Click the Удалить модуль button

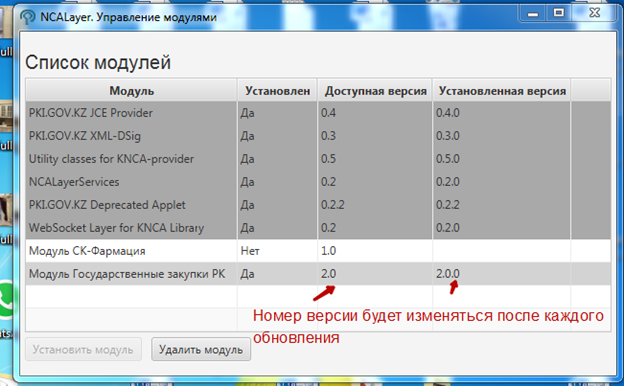tap(201, 349)
